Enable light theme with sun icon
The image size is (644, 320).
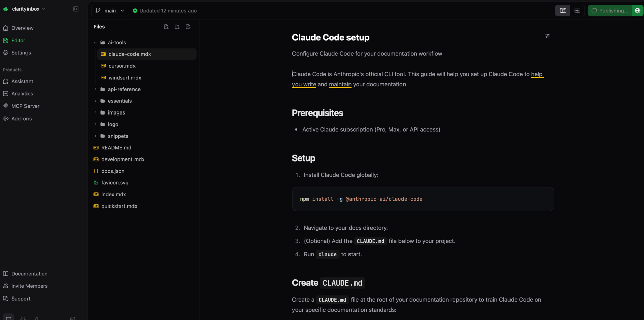(x=23, y=318)
